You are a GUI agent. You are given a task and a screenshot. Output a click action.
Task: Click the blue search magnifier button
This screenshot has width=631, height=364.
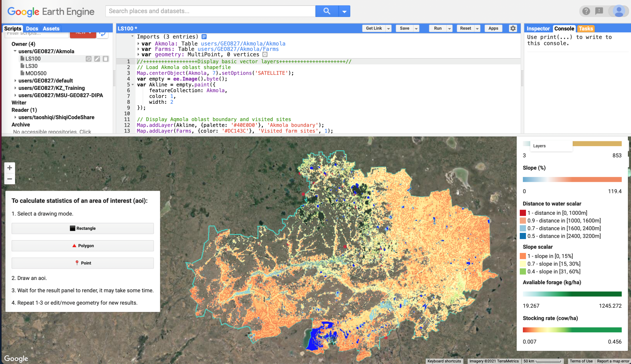tap(327, 11)
